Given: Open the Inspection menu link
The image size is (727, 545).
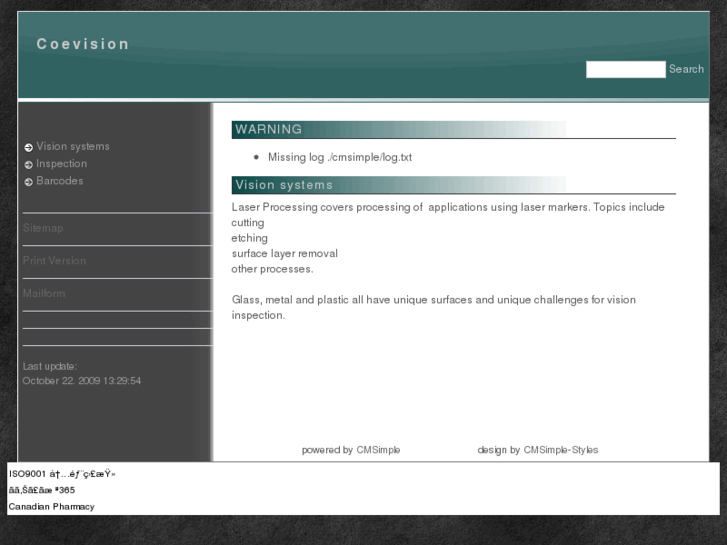Looking at the screenshot, I should tap(61, 163).
